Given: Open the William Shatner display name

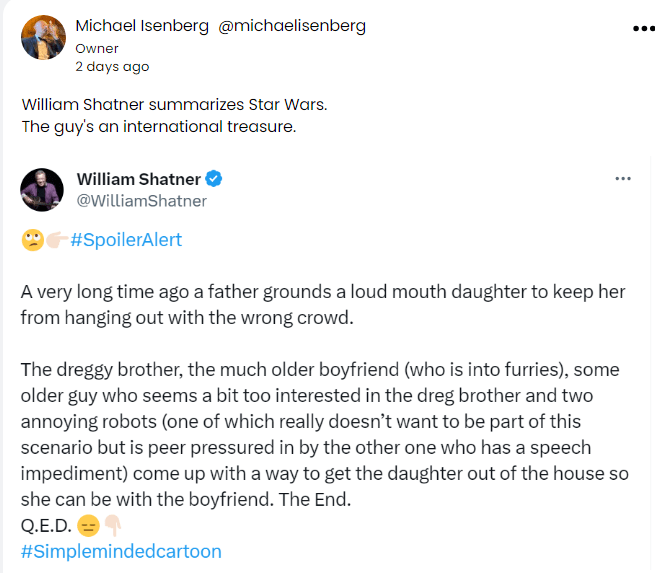Looking at the screenshot, I should pyautogui.click(x=138, y=179).
